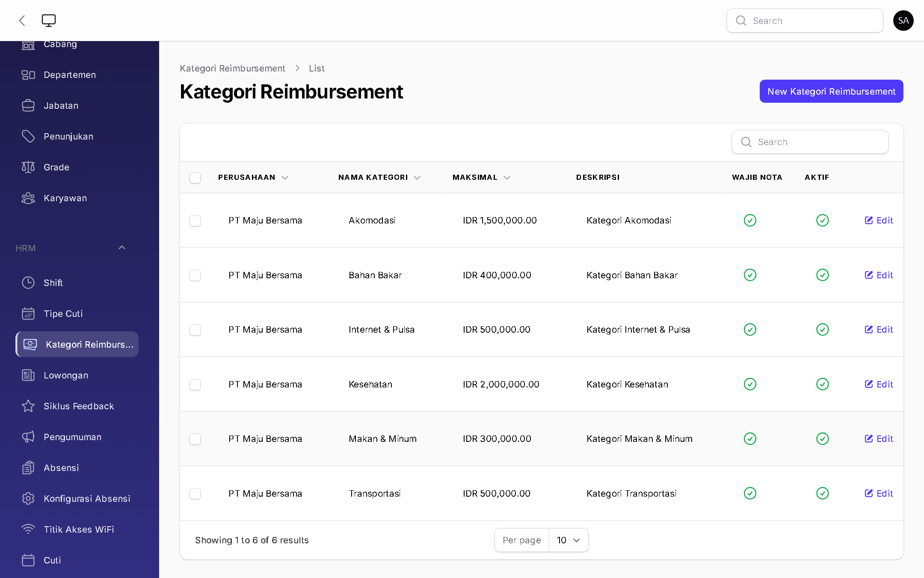This screenshot has height=578, width=924.
Task: Click the Titik Akses WiFi icon
Action: pyautogui.click(x=28, y=530)
